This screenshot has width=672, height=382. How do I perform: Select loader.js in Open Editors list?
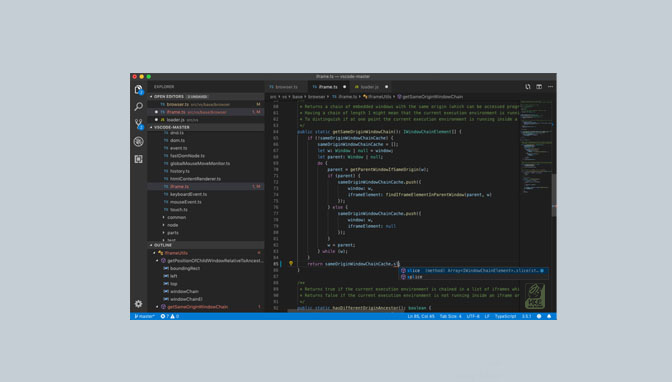pos(206,120)
